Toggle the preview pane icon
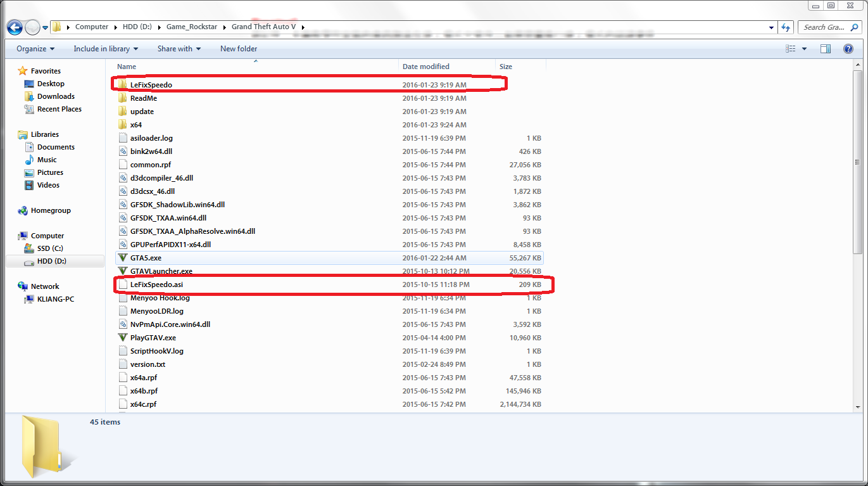868x486 pixels. click(826, 49)
